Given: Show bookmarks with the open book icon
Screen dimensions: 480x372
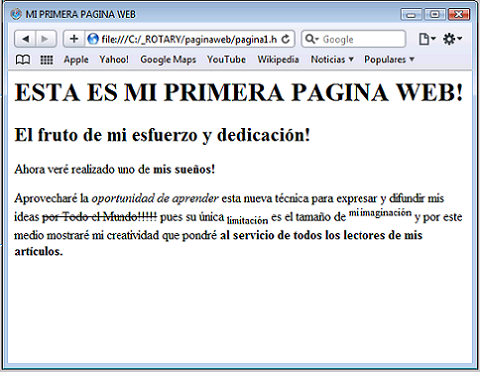Looking at the screenshot, I should (x=23, y=60).
